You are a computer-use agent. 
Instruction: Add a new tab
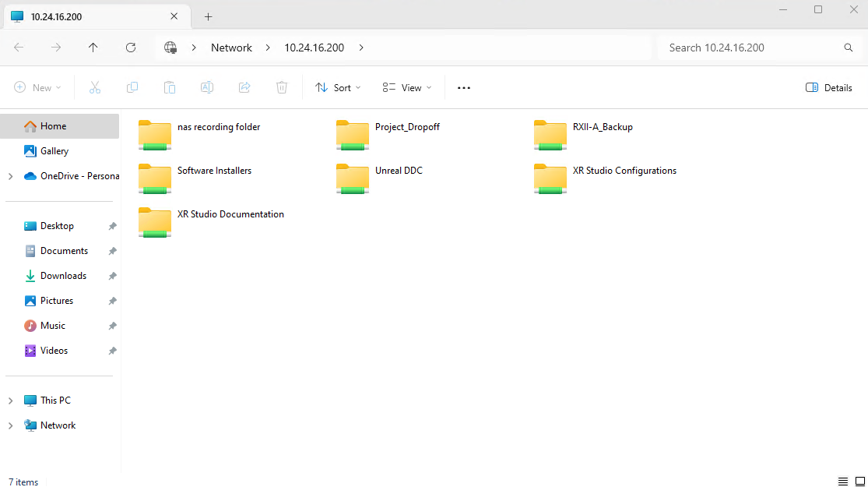208,16
